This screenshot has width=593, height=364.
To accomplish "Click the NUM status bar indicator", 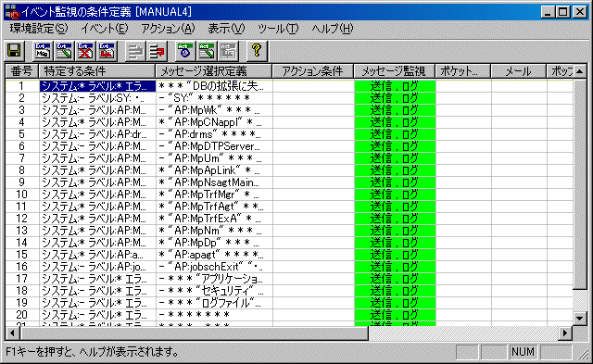I will tap(523, 352).
